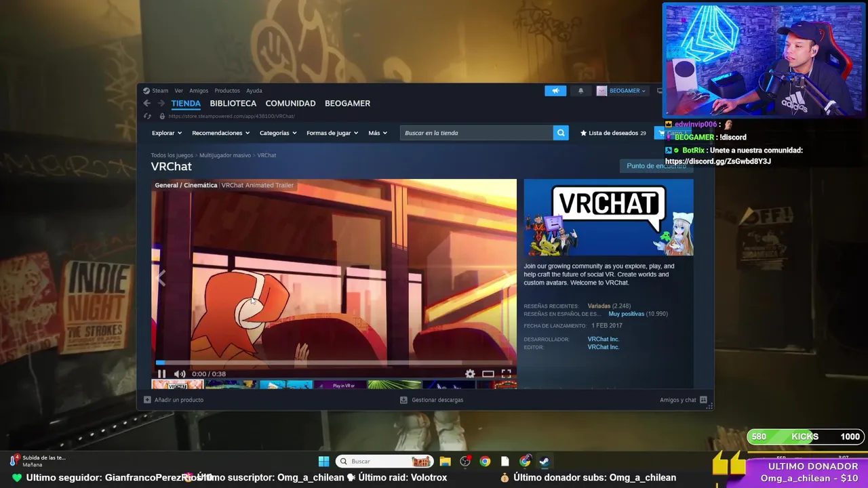Image resolution: width=868 pixels, height=488 pixels.
Task: Expand the Formas de jugar dropdown
Action: (332, 133)
